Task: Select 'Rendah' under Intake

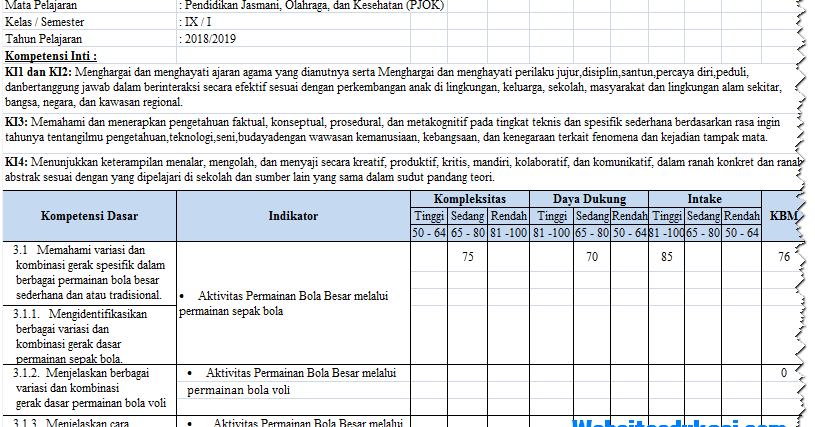Action: click(742, 216)
